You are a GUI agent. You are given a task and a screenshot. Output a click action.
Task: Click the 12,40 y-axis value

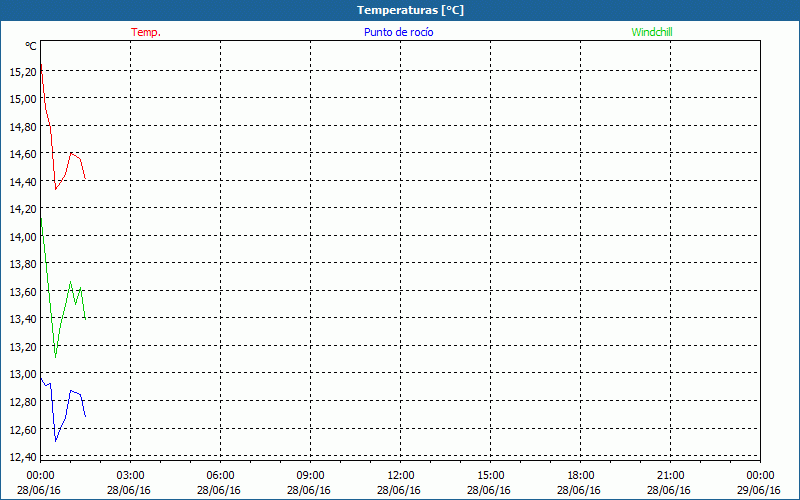23,457
